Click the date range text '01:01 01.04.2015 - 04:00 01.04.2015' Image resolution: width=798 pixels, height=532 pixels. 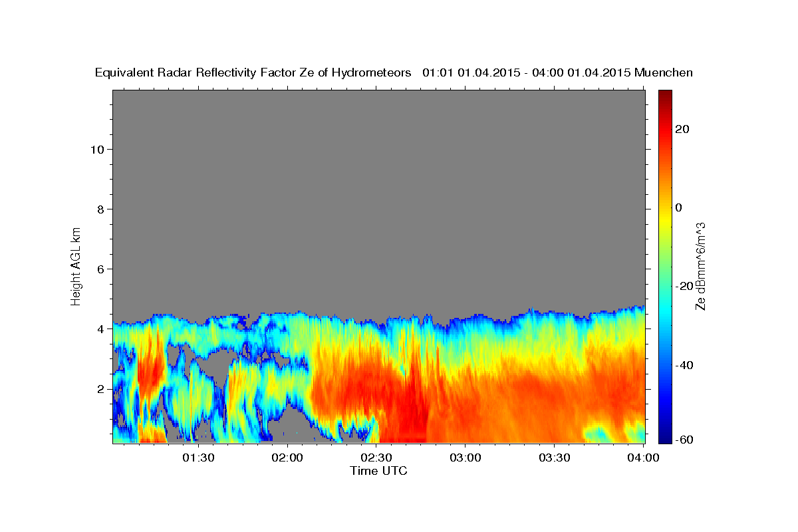(x=527, y=73)
